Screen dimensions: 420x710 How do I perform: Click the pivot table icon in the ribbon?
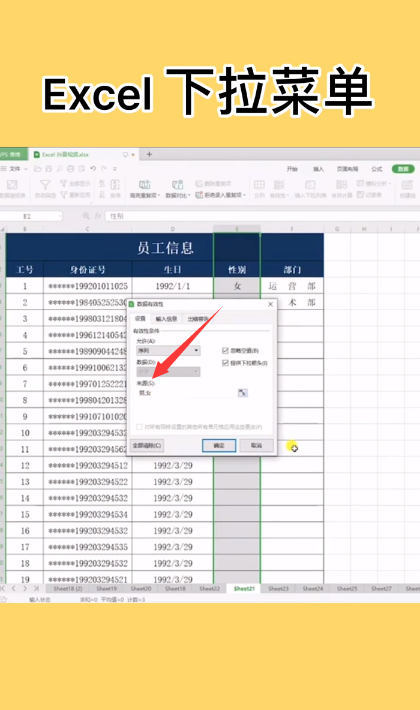[x=12, y=185]
